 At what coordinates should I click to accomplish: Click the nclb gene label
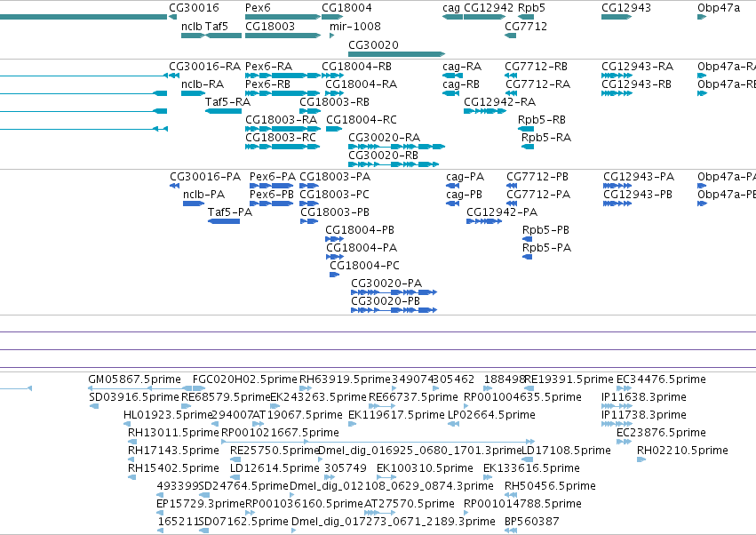191,27
